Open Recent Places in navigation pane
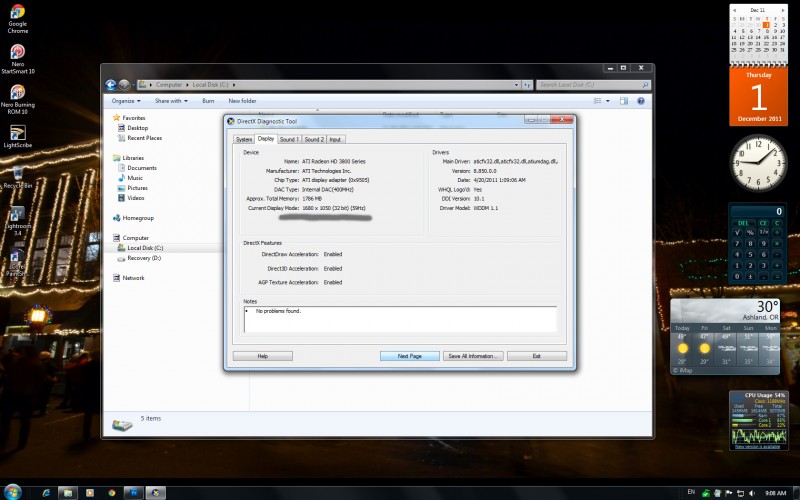 pyautogui.click(x=144, y=138)
